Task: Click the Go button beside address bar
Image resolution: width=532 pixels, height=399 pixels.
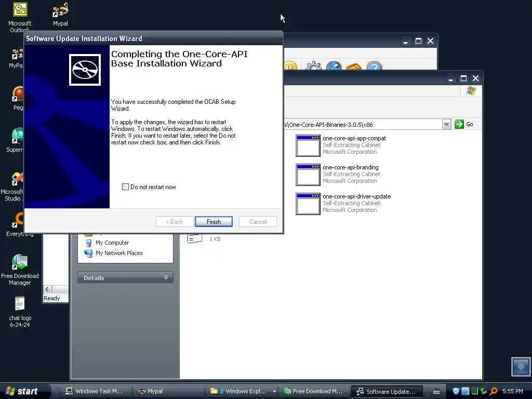Action: [464, 124]
